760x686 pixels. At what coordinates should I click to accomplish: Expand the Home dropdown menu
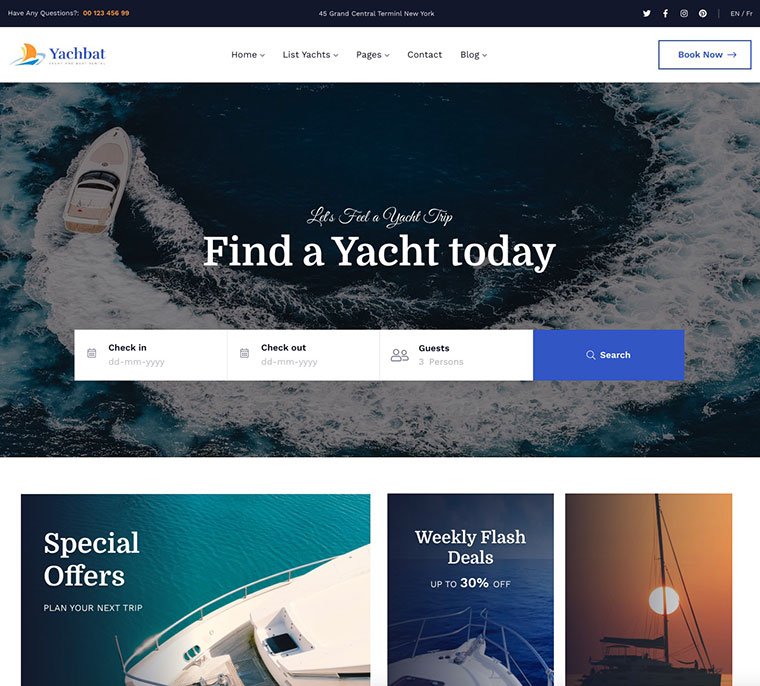(x=248, y=55)
